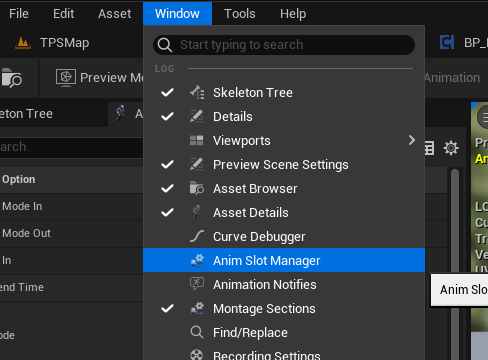Click the Details pencil icon
Image resolution: width=488 pixels, height=360 pixels.
point(197,116)
